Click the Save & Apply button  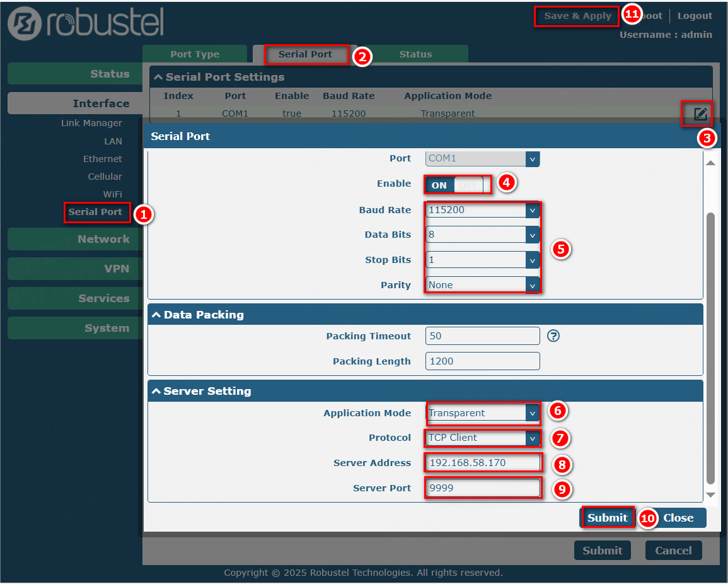577,16
